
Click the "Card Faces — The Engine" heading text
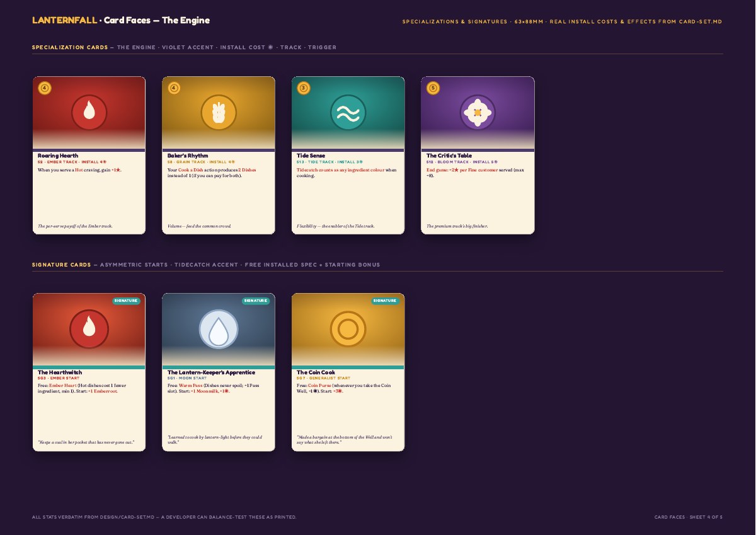point(157,20)
